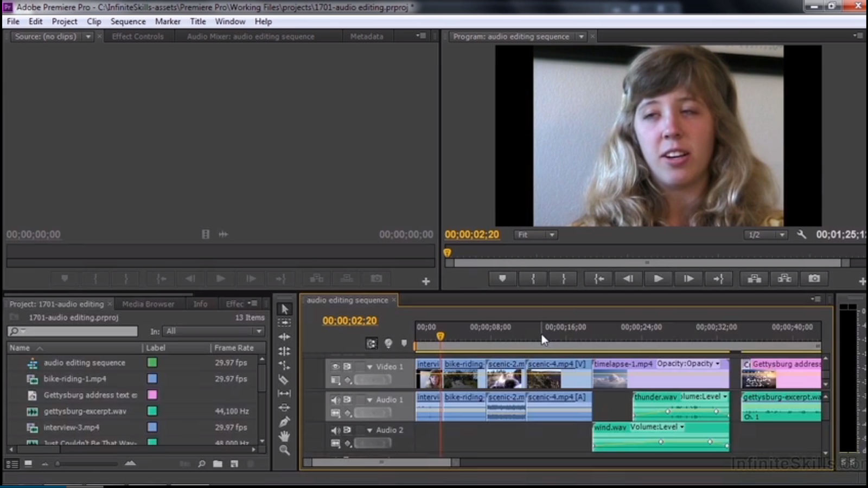
Task: Step back one frame in Program Monitor
Action: [628, 279]
